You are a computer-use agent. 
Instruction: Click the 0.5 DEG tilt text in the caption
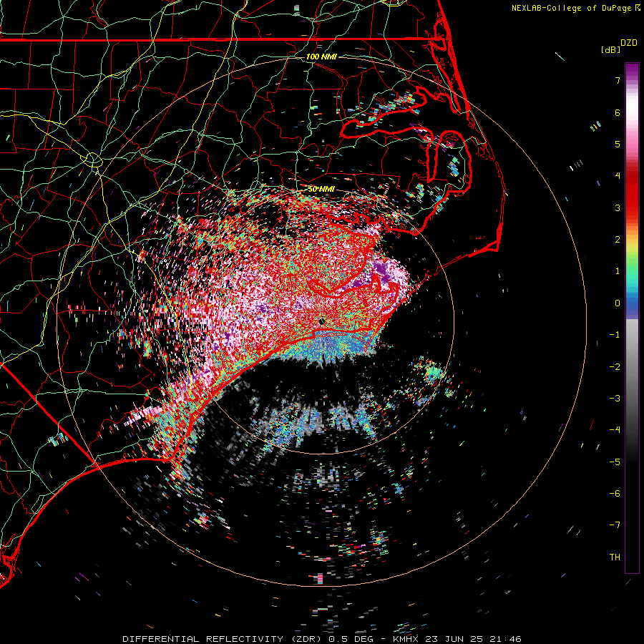[351, 639]
